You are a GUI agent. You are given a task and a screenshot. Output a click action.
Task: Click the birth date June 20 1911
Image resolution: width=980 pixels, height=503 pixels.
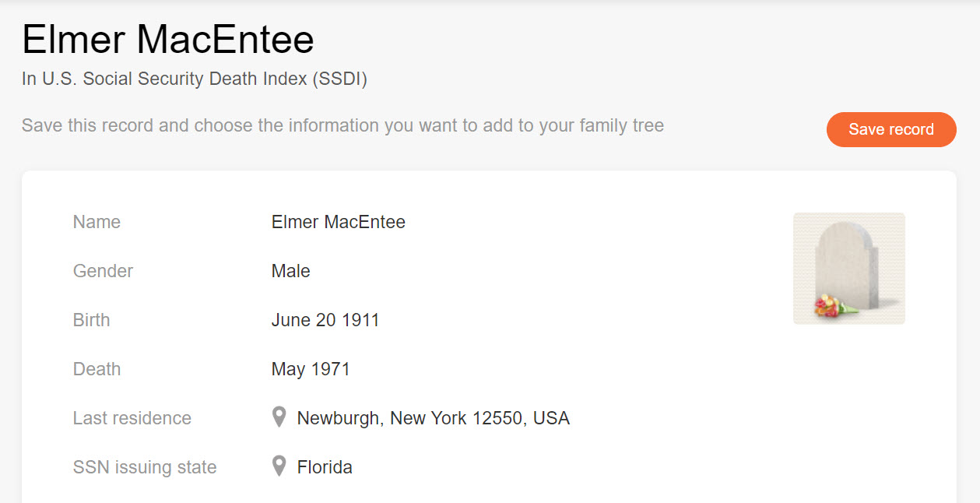(325, 320)
